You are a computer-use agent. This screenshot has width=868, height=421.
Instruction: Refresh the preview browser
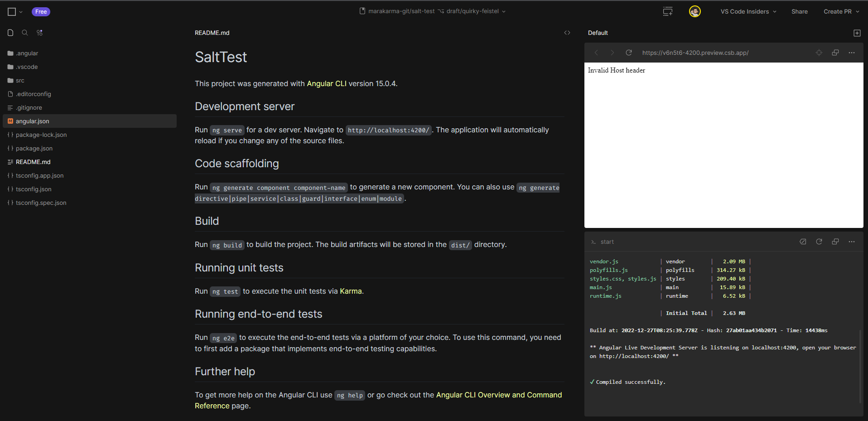628,52
